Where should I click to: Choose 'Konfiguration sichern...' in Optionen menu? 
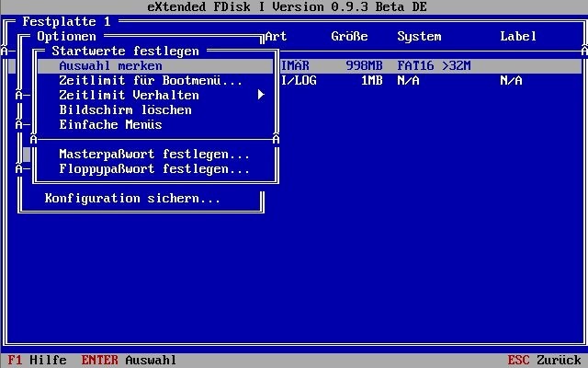[x=132, y=199]
